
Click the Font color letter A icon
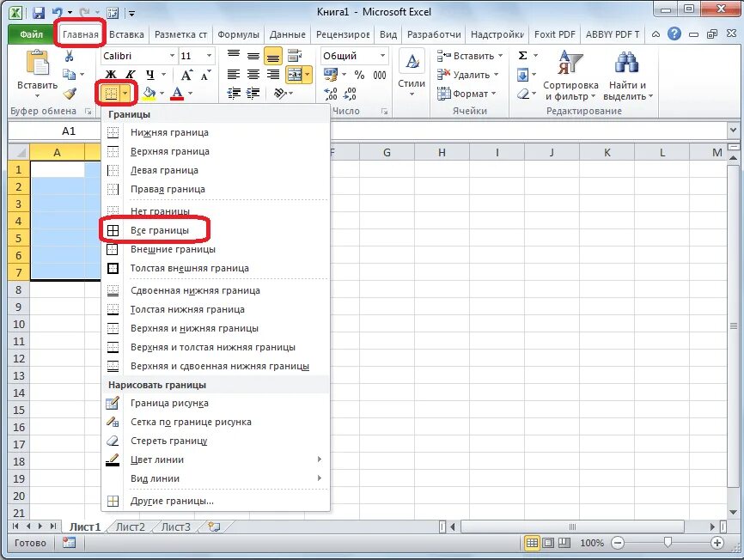[178, 93]
